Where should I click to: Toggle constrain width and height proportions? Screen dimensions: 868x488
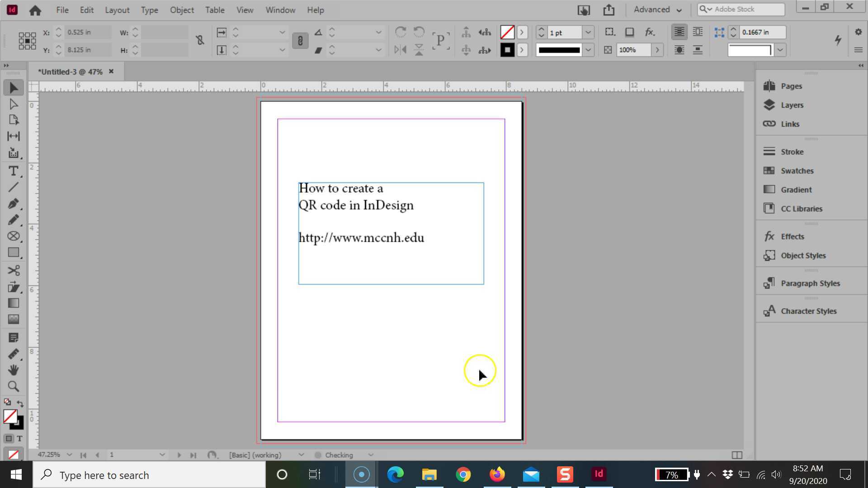[x=200, y=41]
